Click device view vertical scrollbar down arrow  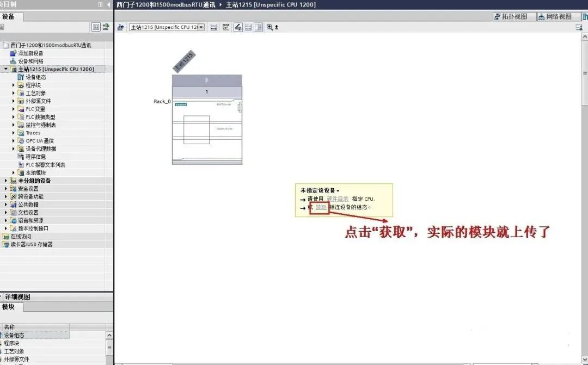point(585,359)
